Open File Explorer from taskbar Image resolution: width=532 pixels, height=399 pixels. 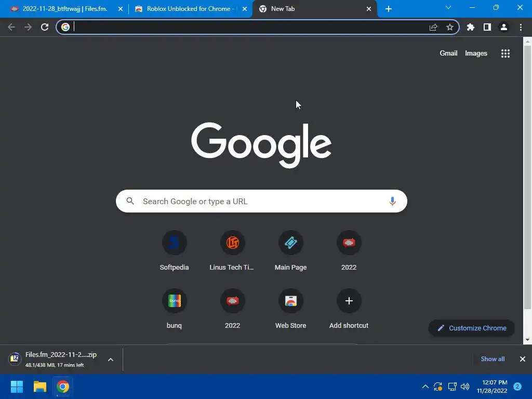(x=39, y=387)
